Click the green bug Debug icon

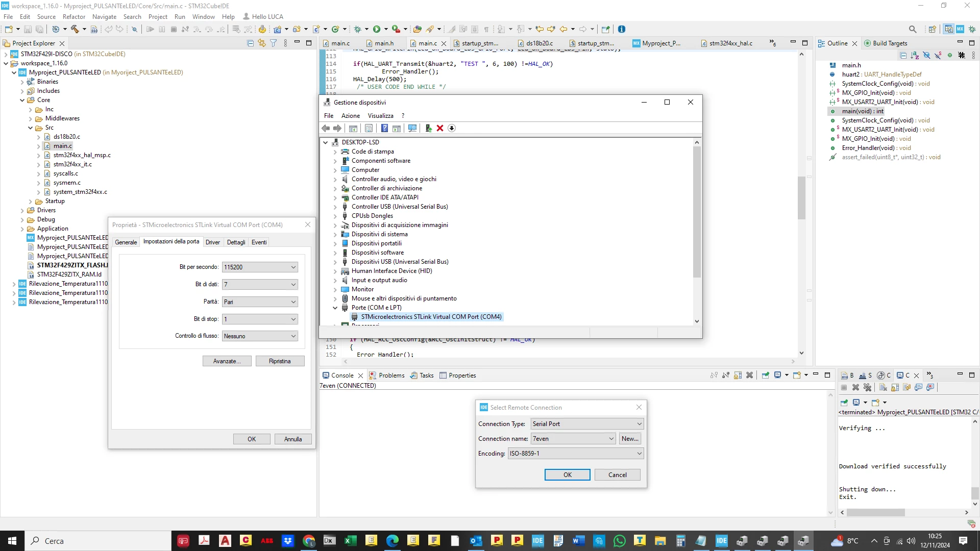358,29
